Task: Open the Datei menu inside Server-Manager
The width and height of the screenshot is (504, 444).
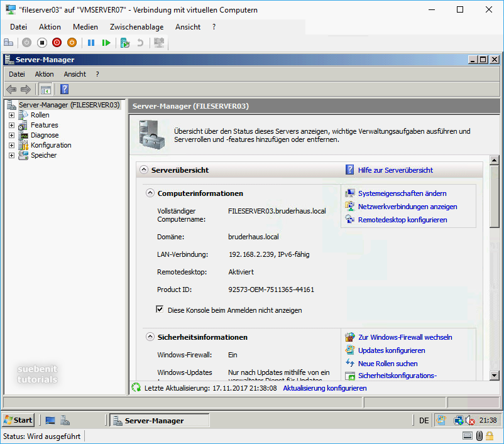Action: click(17, 74)
